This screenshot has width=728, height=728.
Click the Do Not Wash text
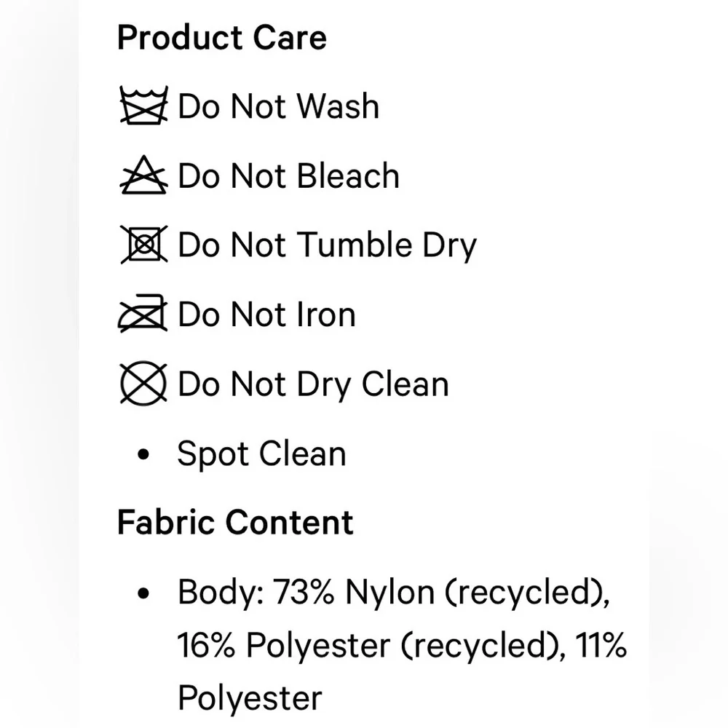(279, 106)
